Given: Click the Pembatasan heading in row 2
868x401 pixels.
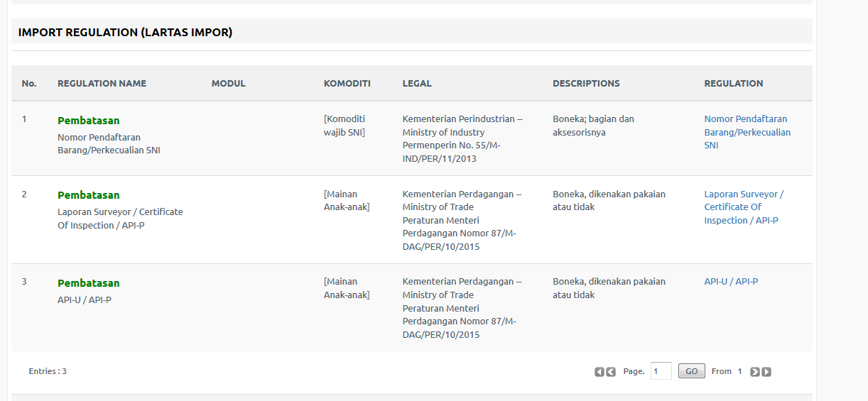Looking at the screenshot, I should [x=89, y=195].
